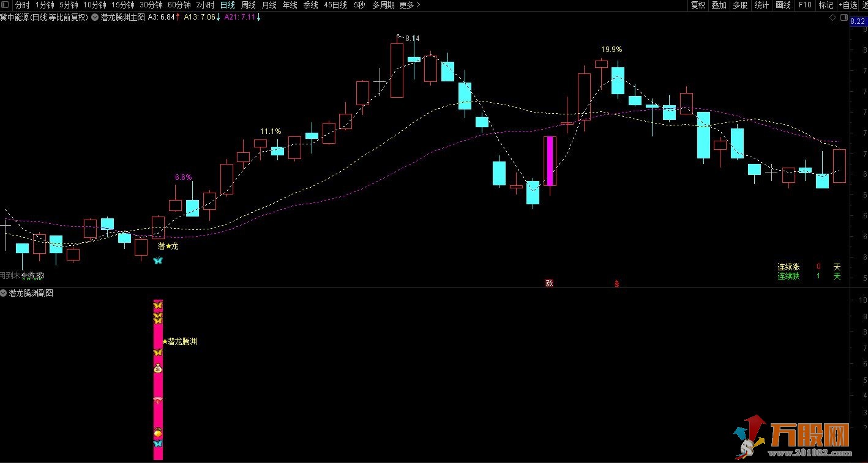868x463 pixels.
Task: Activate the 画线 drawing tool
Action: [x=783, y=5]
